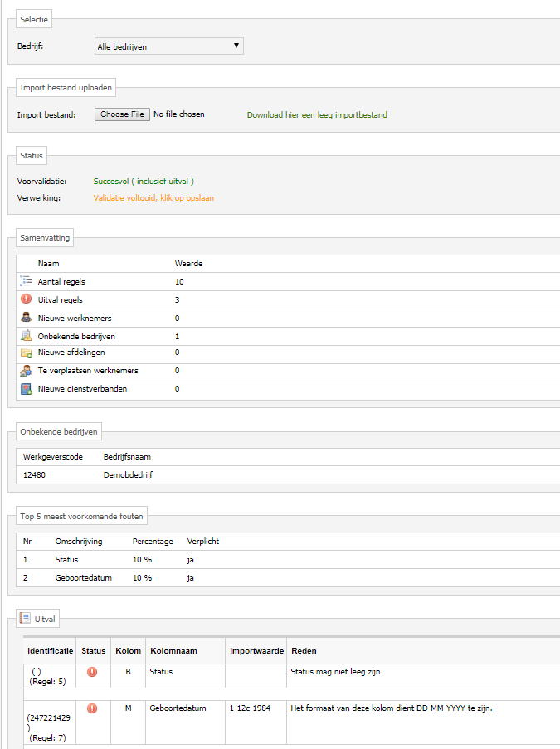Click the Aantal regels list icon

coord(26,281)
